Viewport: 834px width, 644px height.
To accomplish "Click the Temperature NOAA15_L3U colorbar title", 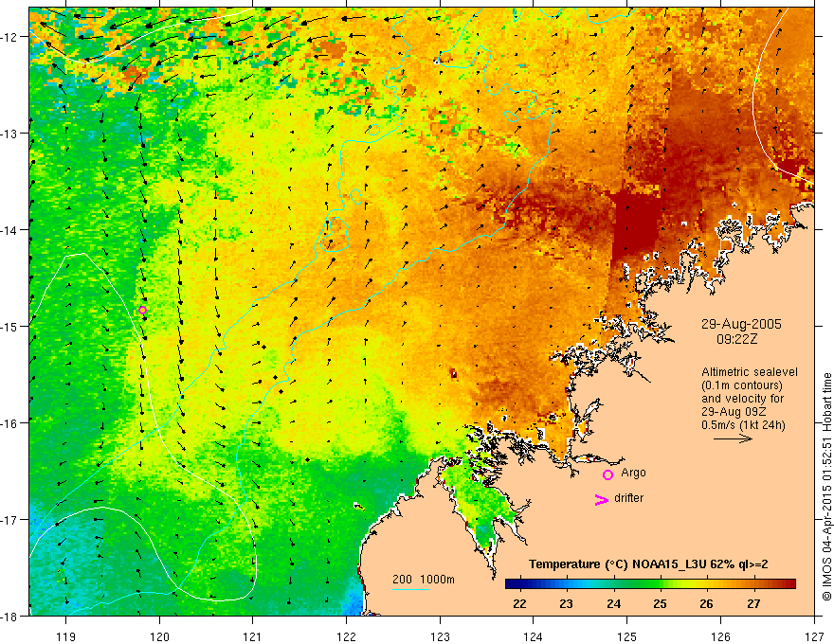I will 648,564.
